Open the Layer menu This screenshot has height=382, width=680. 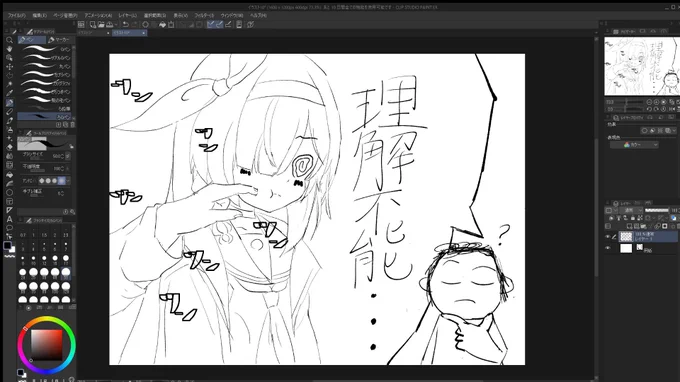(128, 15)
